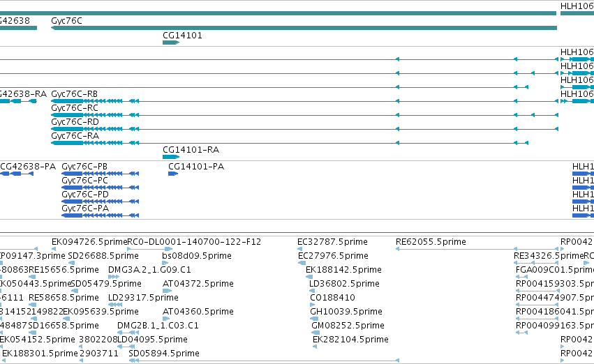Click the GH10039.5prime EST label
The width and height of the screenshot is (594, 364).
[x=346, y=312]
